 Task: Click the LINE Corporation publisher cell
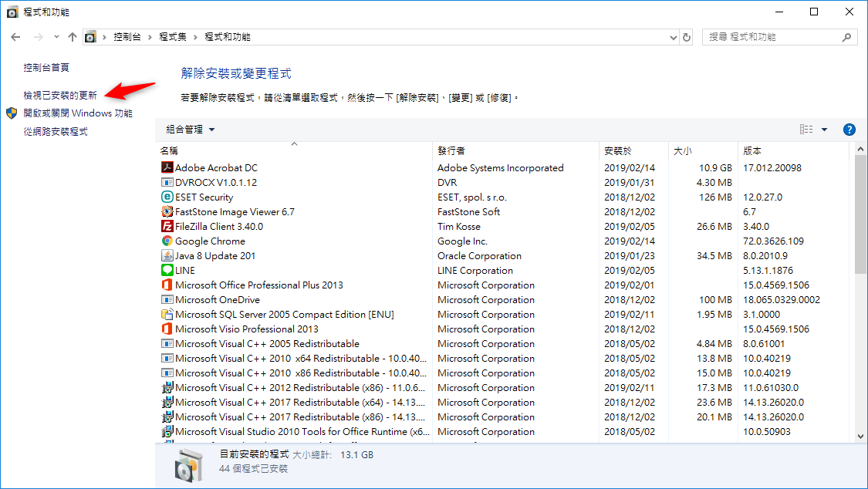pyautogui.click(x=475, y=271)
